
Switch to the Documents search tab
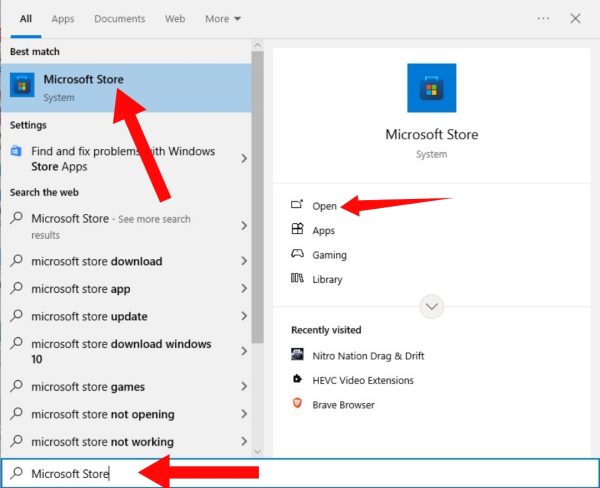coord(119,19)
